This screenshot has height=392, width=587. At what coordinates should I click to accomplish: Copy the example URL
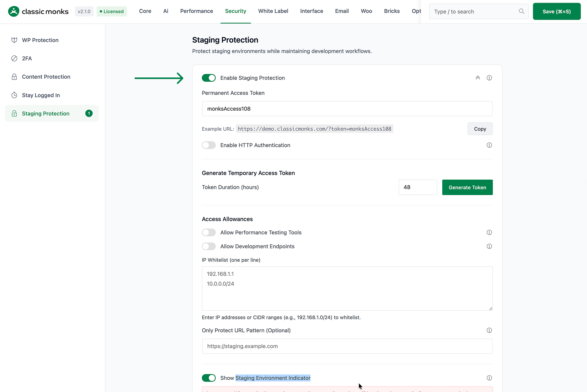coord(480,129)
